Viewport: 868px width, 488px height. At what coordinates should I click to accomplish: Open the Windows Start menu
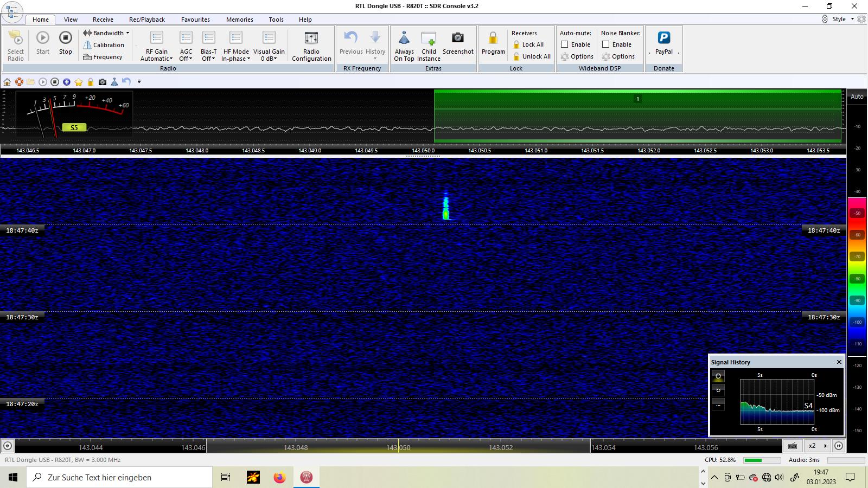pos(13,477)
